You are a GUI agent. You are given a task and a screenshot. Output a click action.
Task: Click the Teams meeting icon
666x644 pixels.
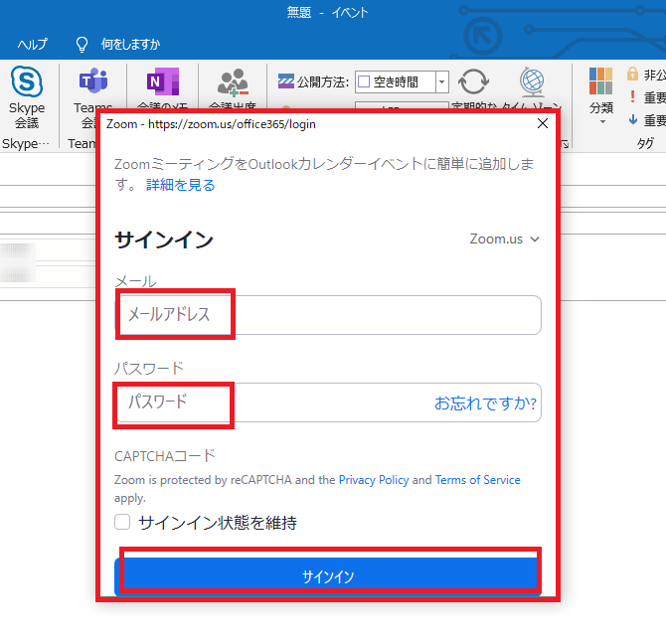pyautogui.click(x=93, y=80)
